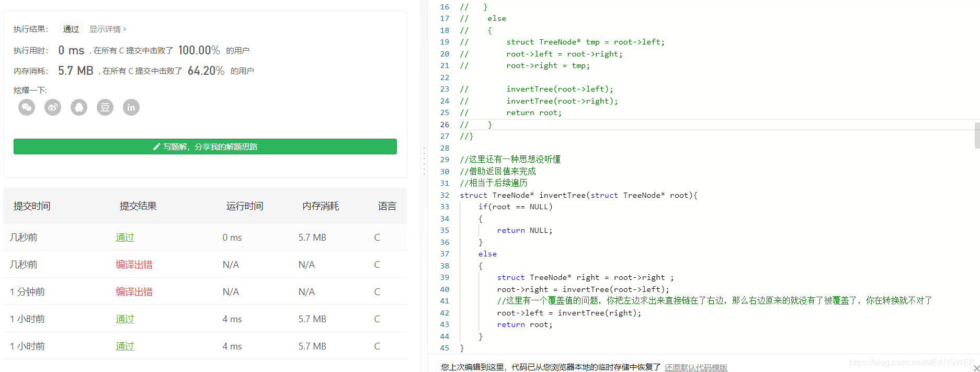
Task: Click line number 32 in the gutter
Action: coord(445,195)
